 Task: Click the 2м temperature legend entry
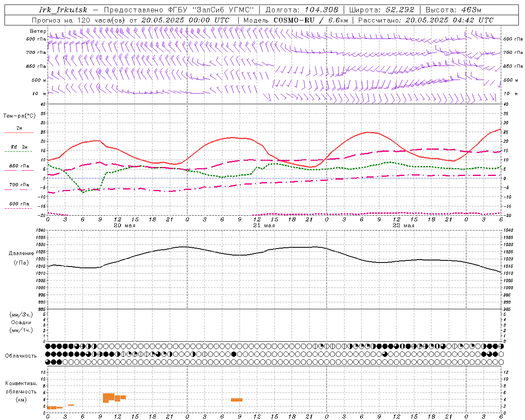coord(19,128)
